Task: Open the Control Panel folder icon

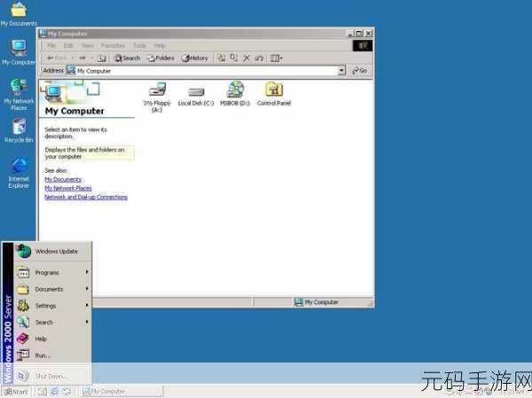Action: pos(274,94)
